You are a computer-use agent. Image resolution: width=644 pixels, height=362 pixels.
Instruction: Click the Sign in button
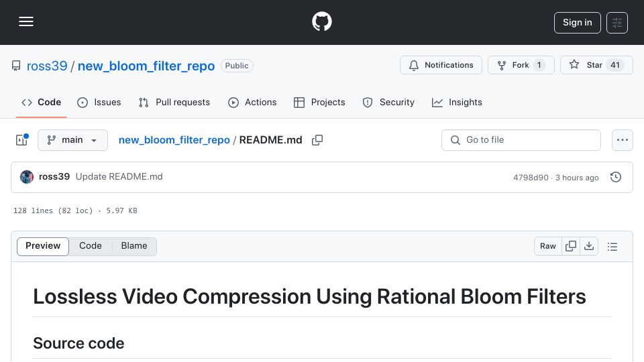point(577,23)
